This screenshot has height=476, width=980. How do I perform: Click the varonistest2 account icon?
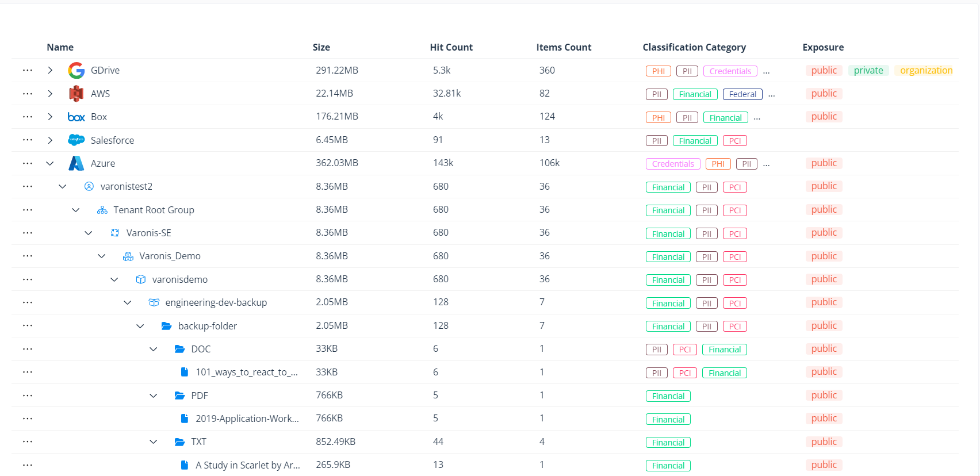(x=89, y=186)
